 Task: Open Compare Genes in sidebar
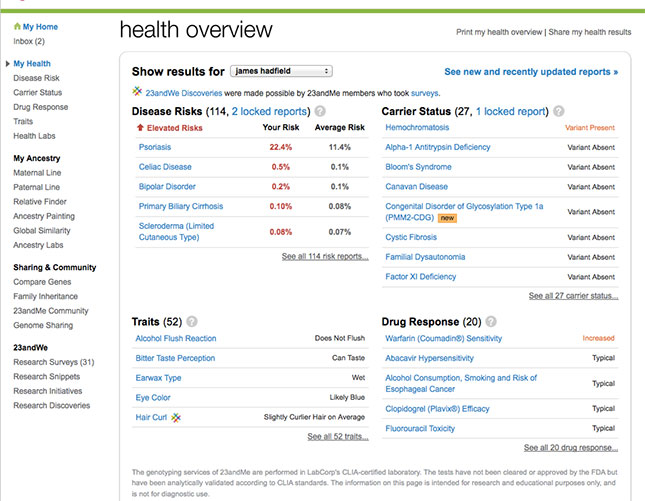coord(42,282)
